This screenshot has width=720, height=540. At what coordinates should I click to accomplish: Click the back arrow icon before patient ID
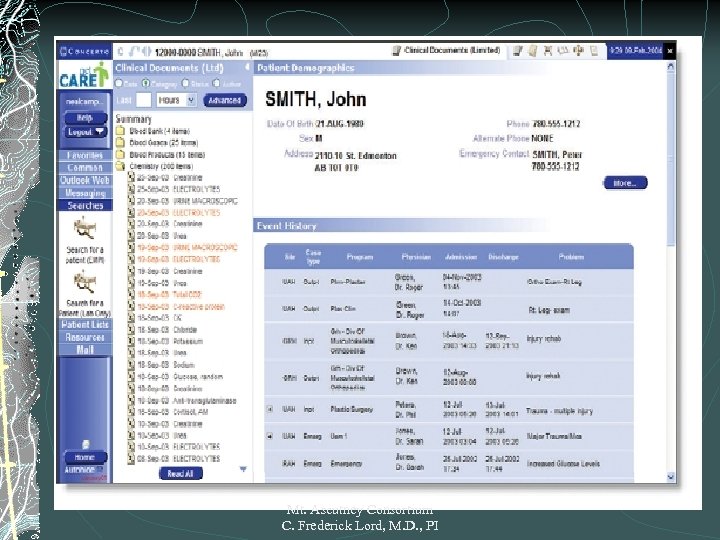point(134,51)
